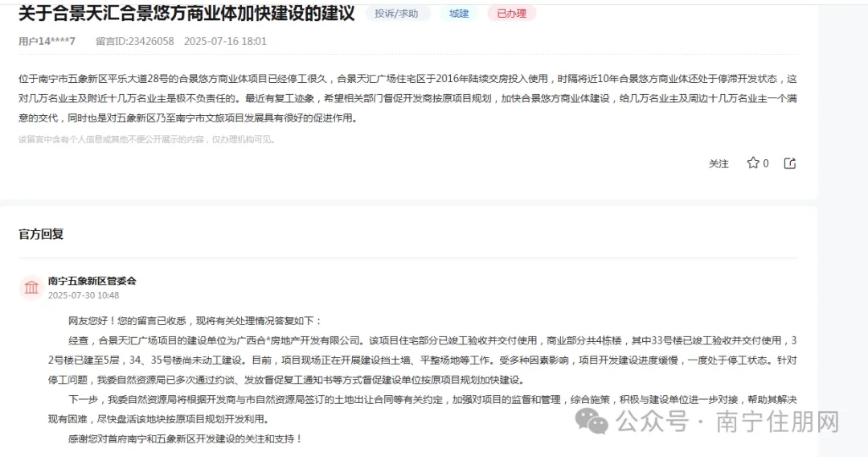Click the star favorite icon
Image resolution: width=868 pixels, height=457 pixels.
tap(753, 163)
